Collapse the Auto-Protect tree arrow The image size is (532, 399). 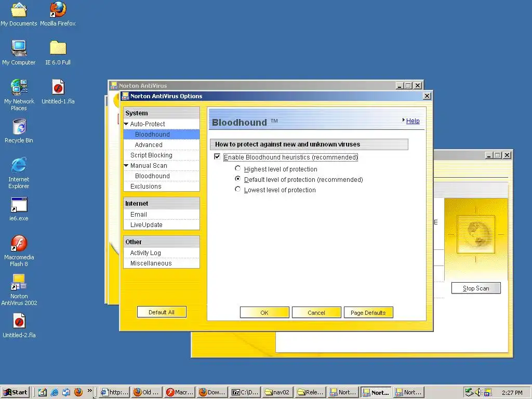click(126, 124)
